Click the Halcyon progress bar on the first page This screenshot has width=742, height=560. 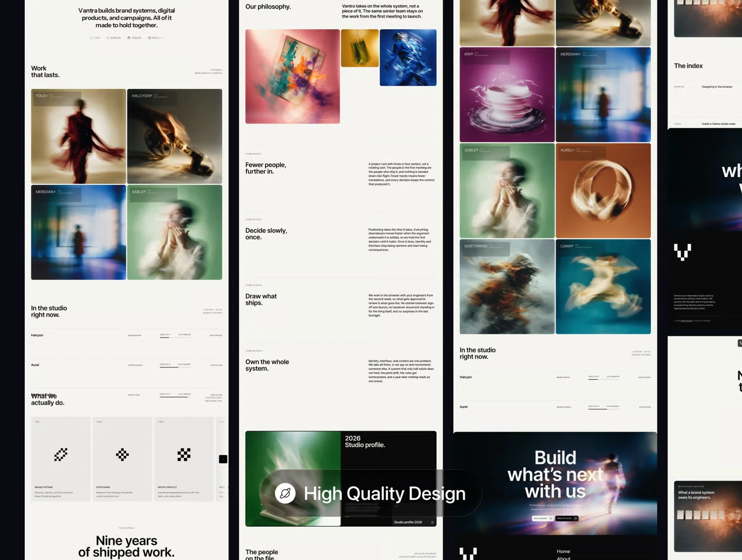point(175,337)
